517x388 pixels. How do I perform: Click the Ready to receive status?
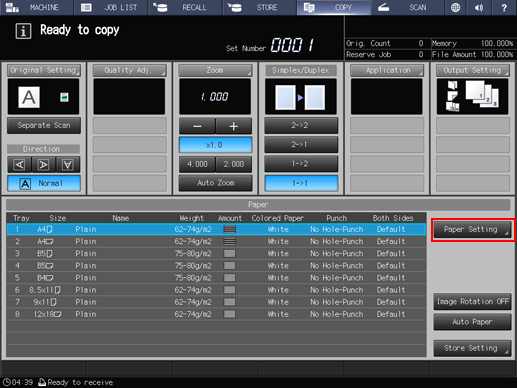76,383
